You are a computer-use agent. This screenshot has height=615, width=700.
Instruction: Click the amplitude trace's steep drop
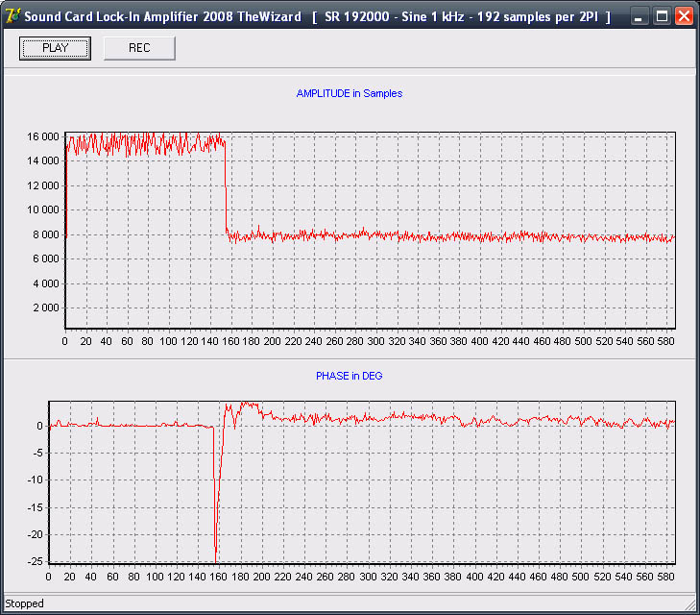click(x=226, y=187)
